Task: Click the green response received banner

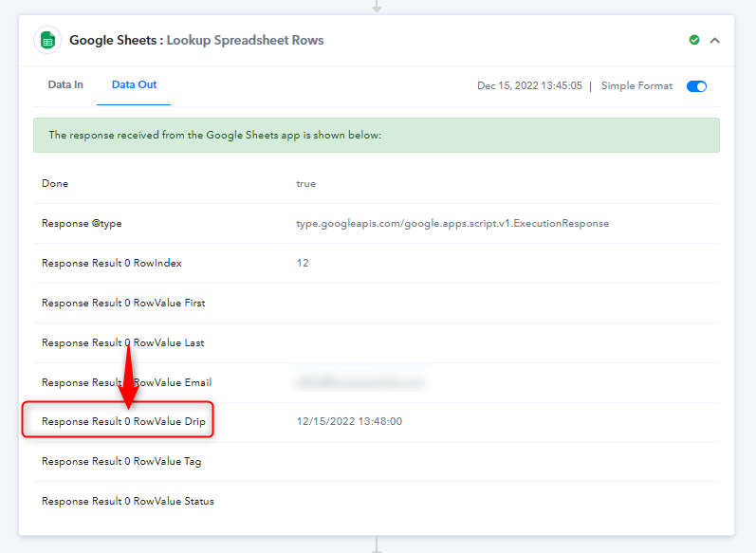Action: click(376, 135)
